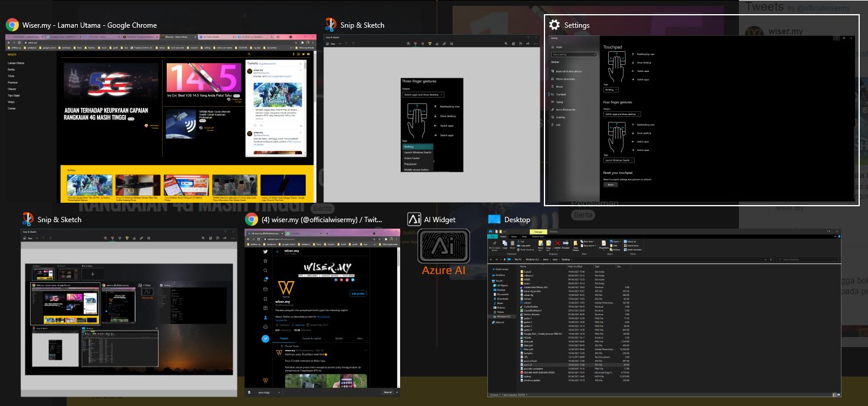Click the Google Chrome icon beside Wiser.my Laman Utama
Screen dimensions: 868x406
[x=12, y=25]
